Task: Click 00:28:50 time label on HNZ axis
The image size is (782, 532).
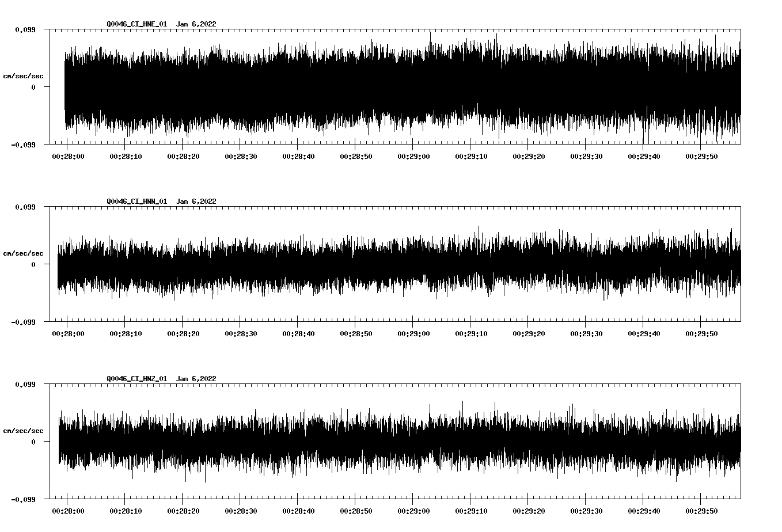Action: [356, 511]
